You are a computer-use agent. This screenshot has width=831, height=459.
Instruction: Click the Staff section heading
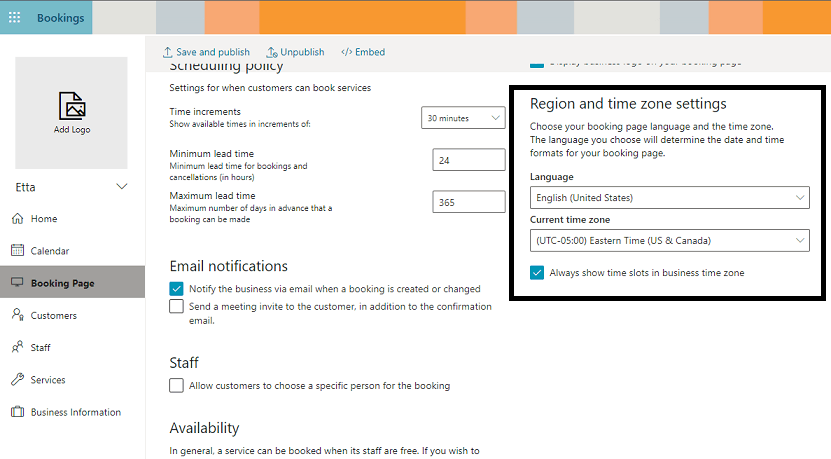pyautogui.click(x=184, y=363)
